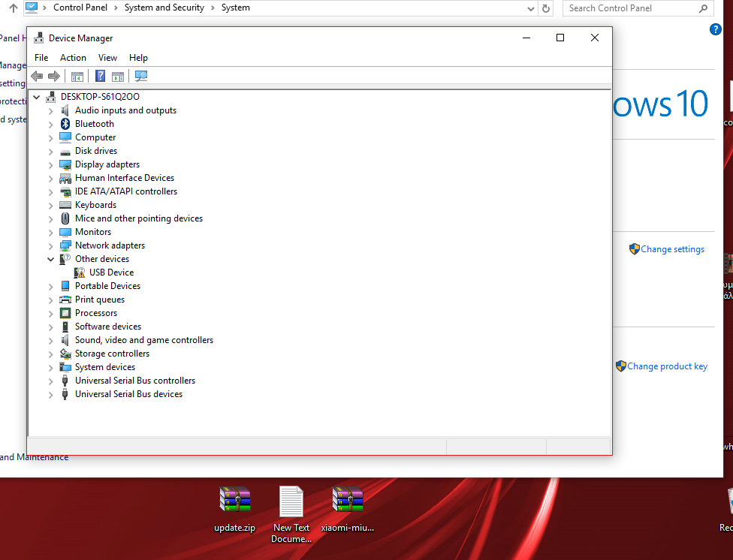The image size is (733, 560).
Task: Expand the Network adapters category
Action: tap(51, 245)
